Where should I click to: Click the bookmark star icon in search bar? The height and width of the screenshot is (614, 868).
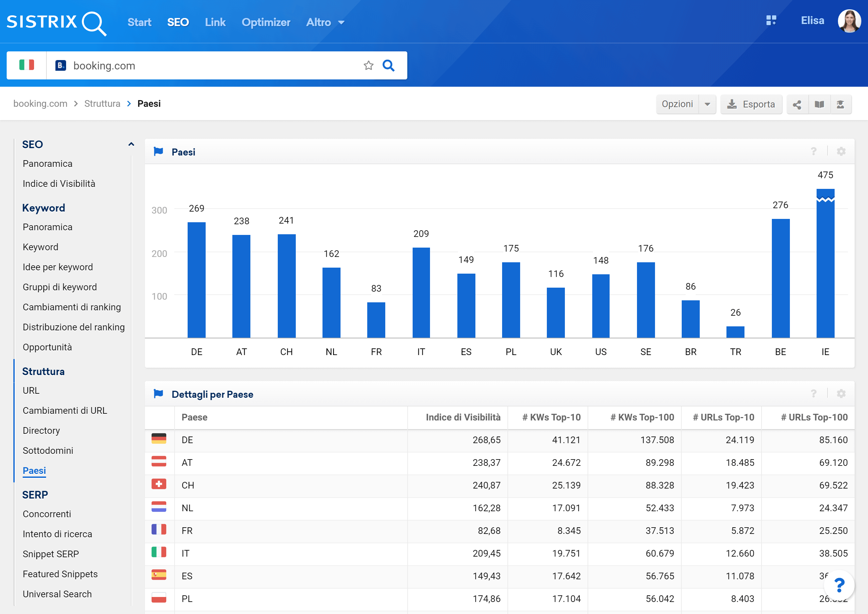[370, 64]
